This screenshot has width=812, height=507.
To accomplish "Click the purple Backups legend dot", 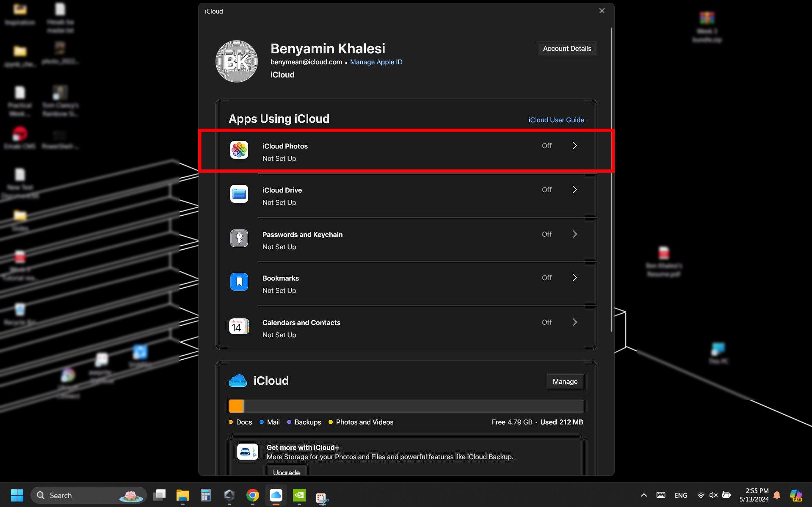I will point(289,422).
